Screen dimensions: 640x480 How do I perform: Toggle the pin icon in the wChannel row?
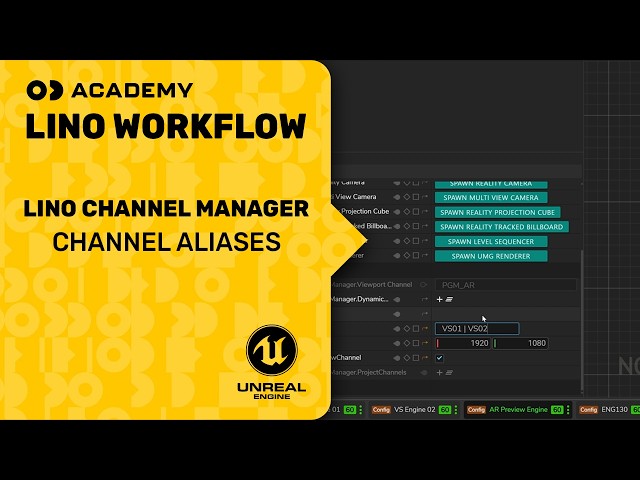click(397, 358)
